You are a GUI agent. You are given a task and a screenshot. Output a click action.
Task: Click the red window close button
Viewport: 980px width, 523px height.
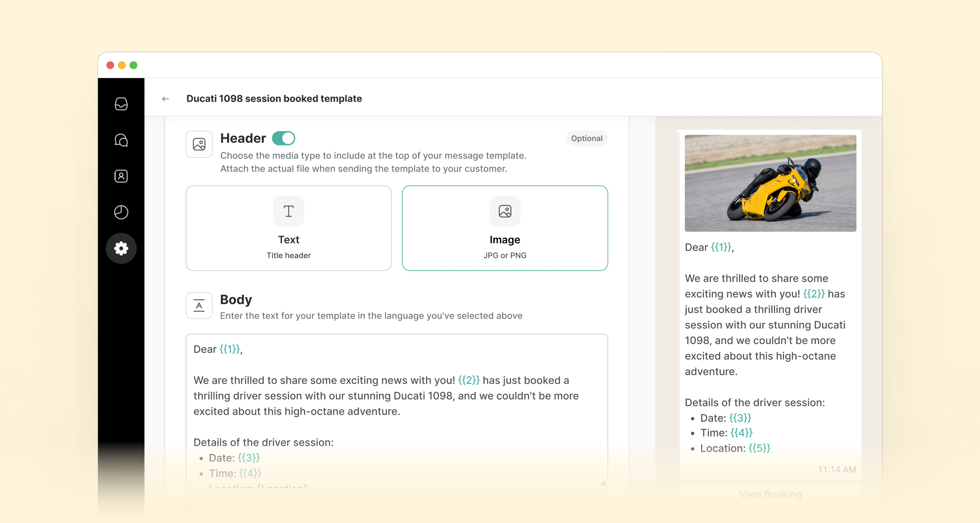click(110, 65)
